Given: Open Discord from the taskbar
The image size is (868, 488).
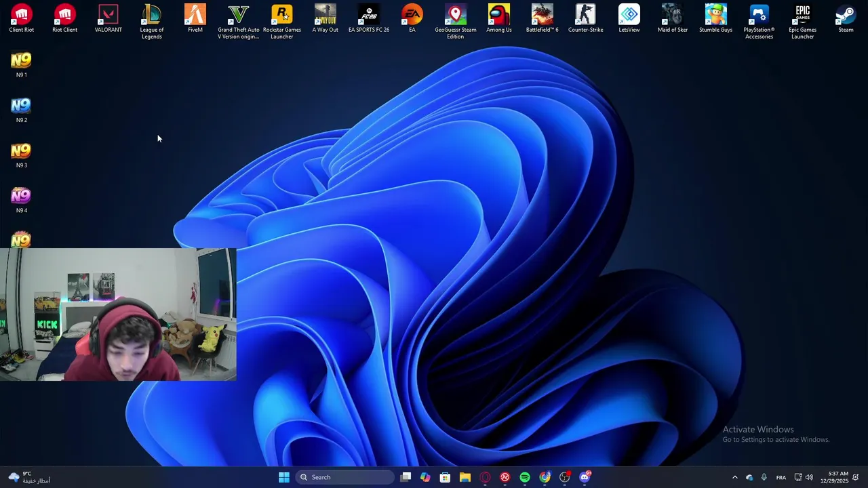Looking at the screenshot, I should pos(585,477).
